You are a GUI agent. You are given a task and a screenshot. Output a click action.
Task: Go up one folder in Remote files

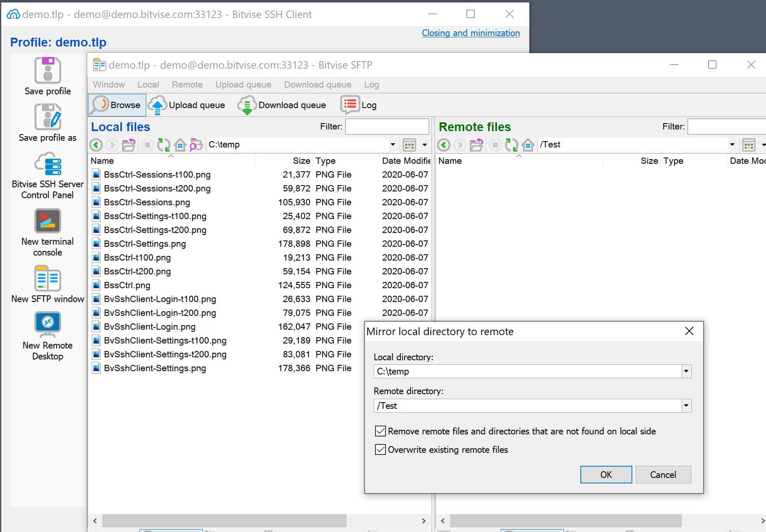click(476, 145)
